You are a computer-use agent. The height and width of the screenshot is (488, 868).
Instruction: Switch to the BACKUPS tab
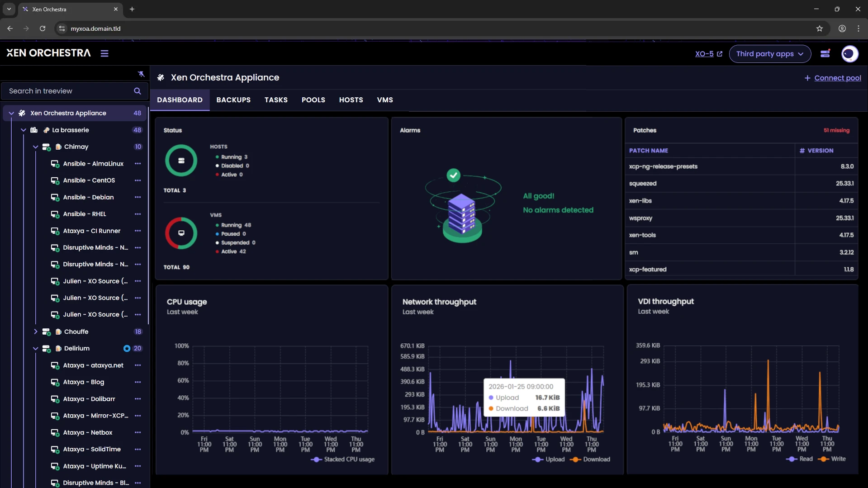pyautogui.click(x=233, y=99)
